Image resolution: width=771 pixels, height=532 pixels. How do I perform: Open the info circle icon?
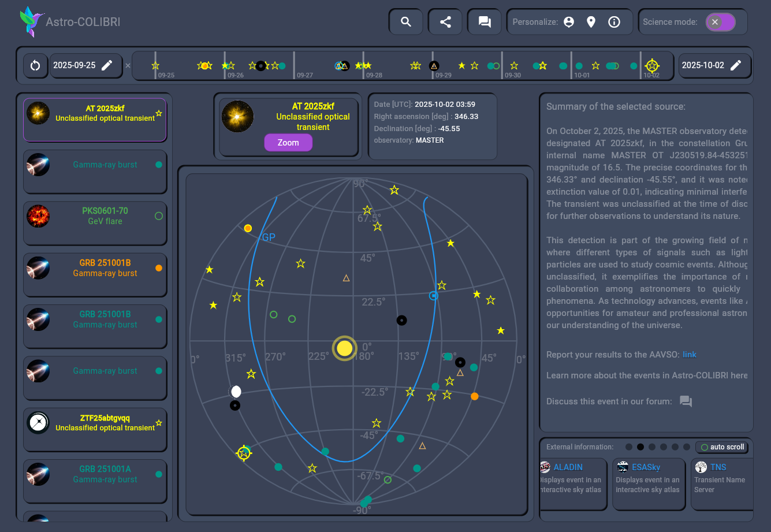coord(614,22)
